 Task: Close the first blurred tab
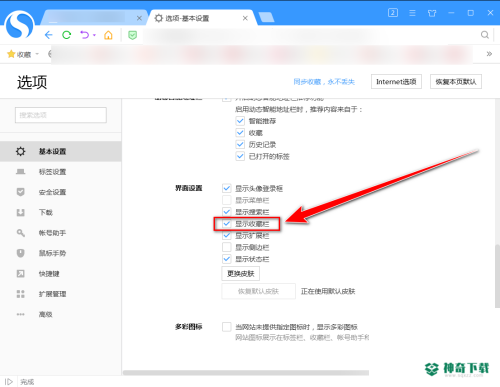[x=139, y=18]
